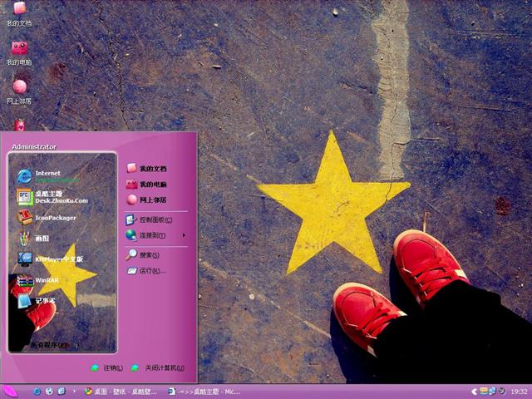Image resolution: width=532 pixels, height=399 pixels.
Task: Open 记事本 notepad in the start menu
Action: (36, 301)
